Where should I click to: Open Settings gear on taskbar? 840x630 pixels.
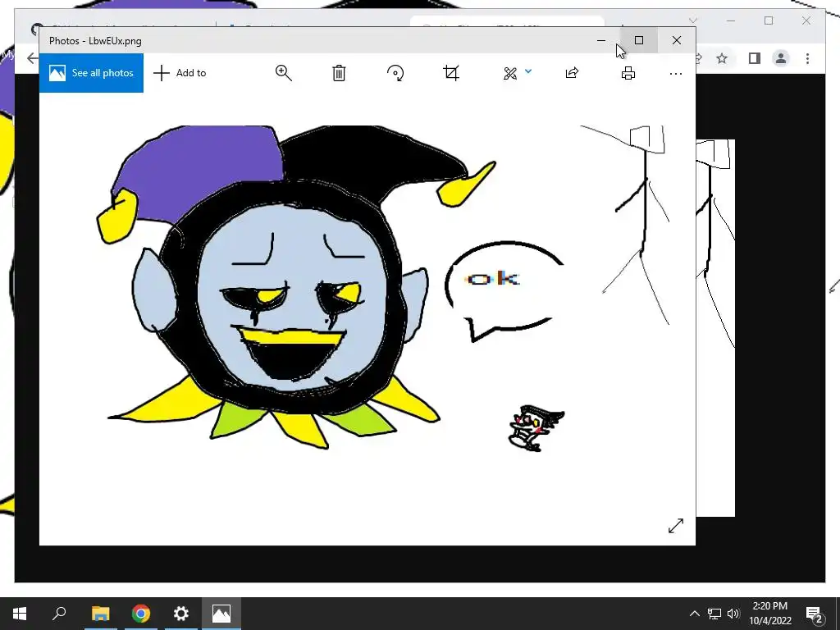(181, 614)
